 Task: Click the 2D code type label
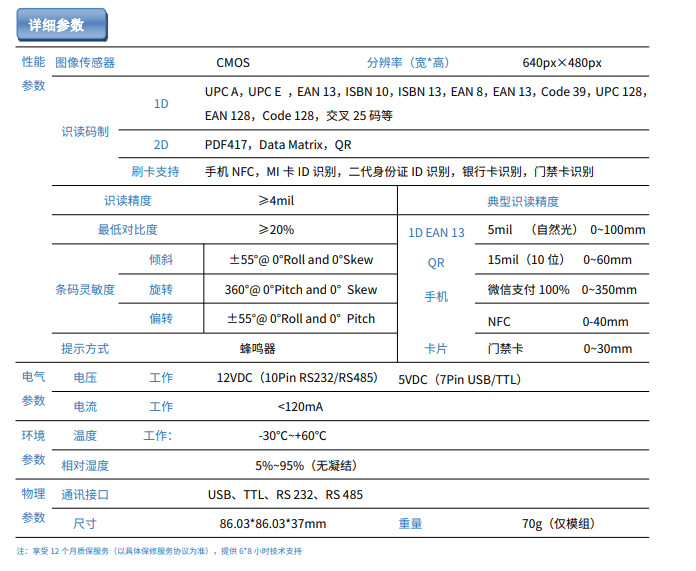pyautogui.click(x=161, y=145)
